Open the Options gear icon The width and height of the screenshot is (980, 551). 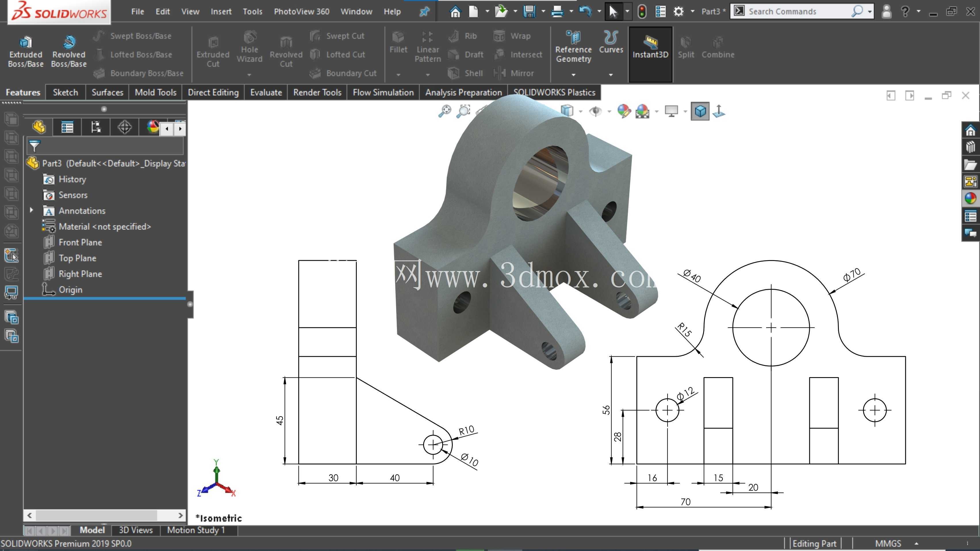click(678, 11)
